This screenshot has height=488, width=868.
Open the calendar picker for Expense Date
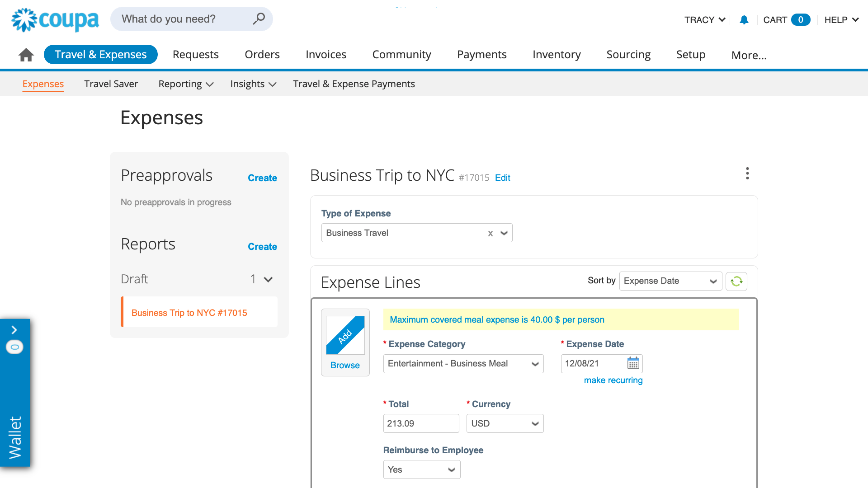[633, 363]
